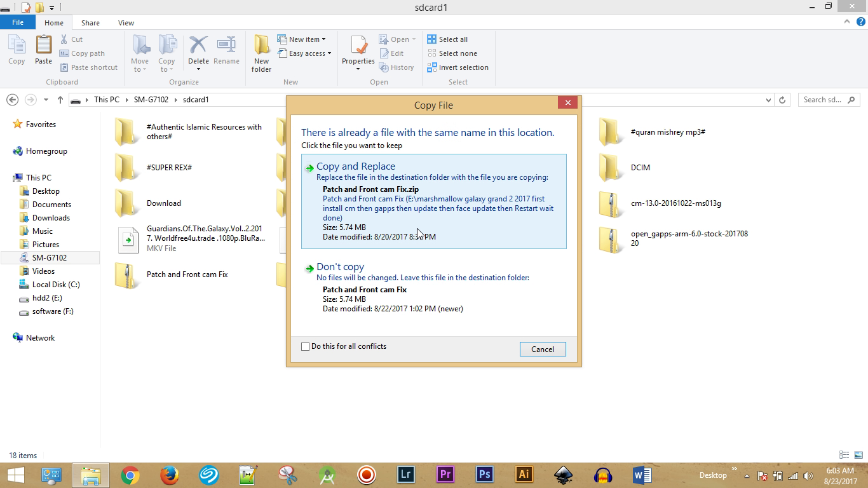Switch to the Home ribbon tab
The width and height of the screenshot is (868, 488).
[54, 23]
